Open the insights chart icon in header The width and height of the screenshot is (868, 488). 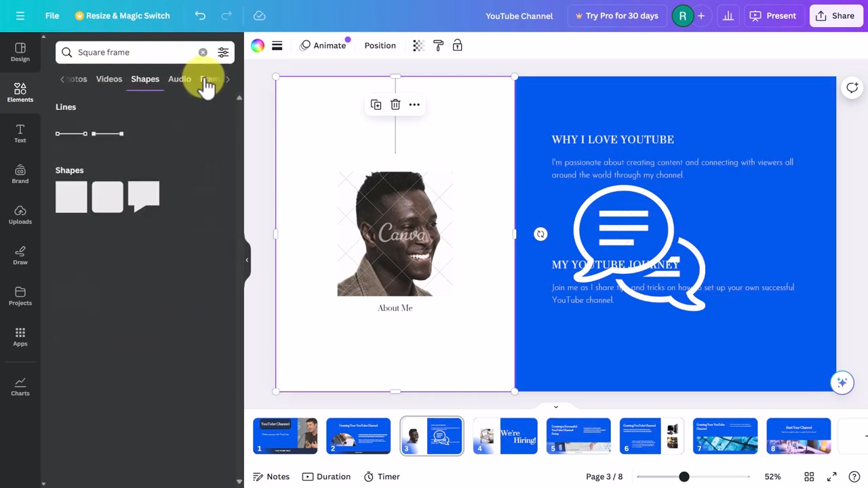[728, 16]
